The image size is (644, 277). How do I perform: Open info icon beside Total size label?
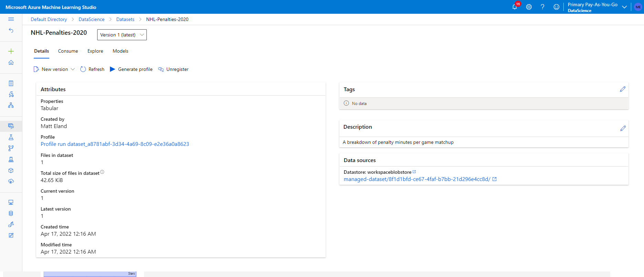coord(102,172)
